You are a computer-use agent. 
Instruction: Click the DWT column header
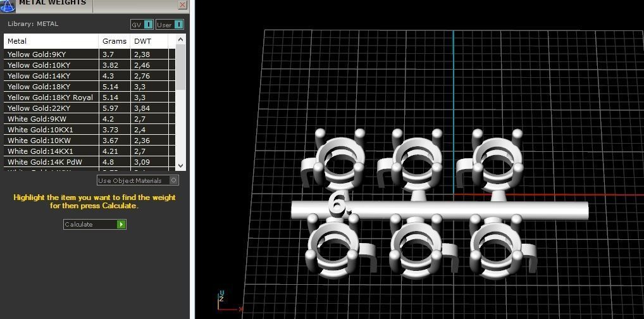[x=149, y=41]
